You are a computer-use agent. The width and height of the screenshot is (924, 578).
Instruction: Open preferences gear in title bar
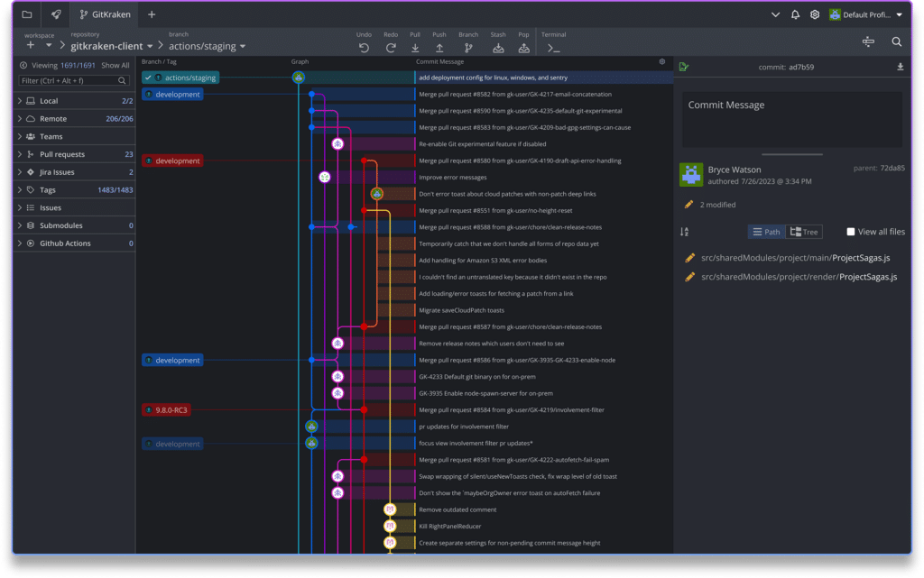815,14
